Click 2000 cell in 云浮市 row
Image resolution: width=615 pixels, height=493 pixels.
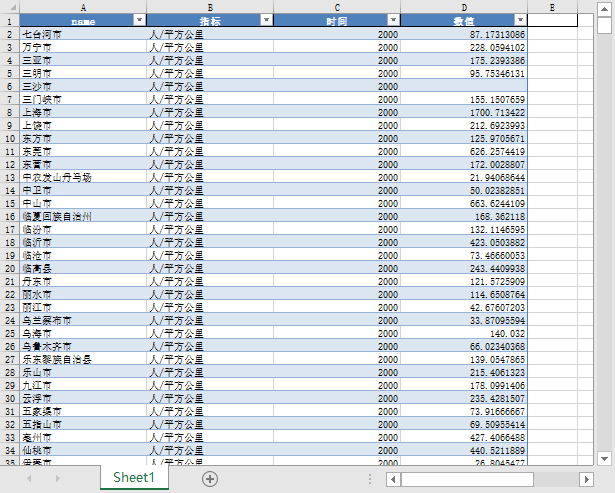point(337,398)
